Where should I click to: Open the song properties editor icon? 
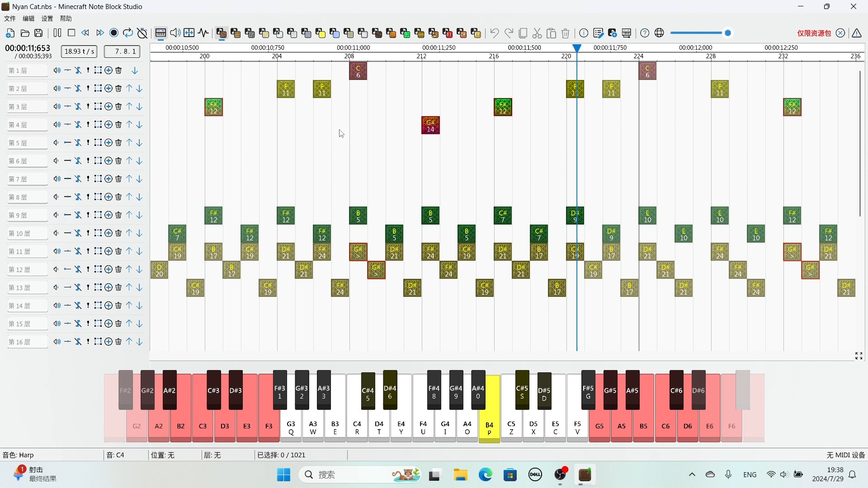point(599,33)
